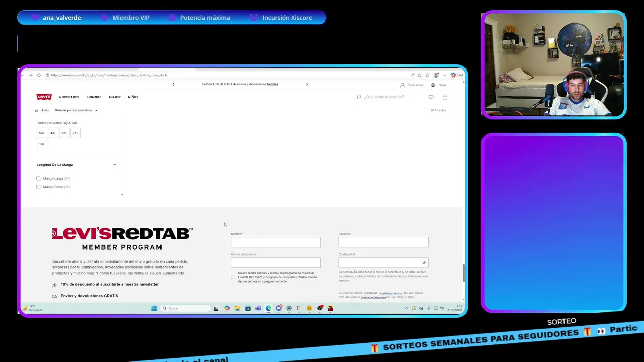
Task: Click the page vertical scrollbar thumb
Action: 463,273
